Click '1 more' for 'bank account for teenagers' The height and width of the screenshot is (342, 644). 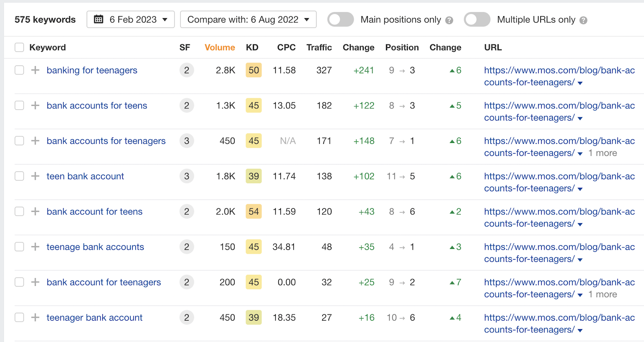603,294
